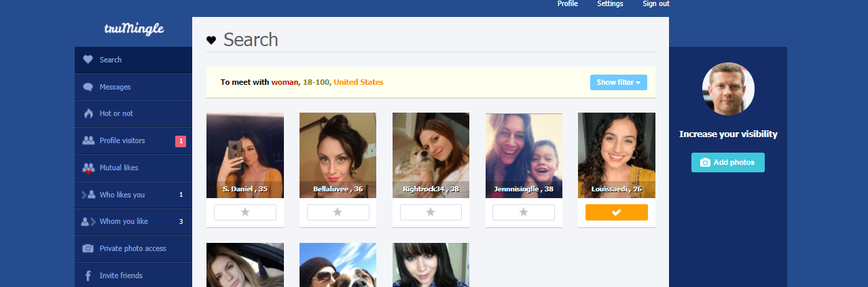Toggle the orange checkmark under Louissaedi

(617, 212)
